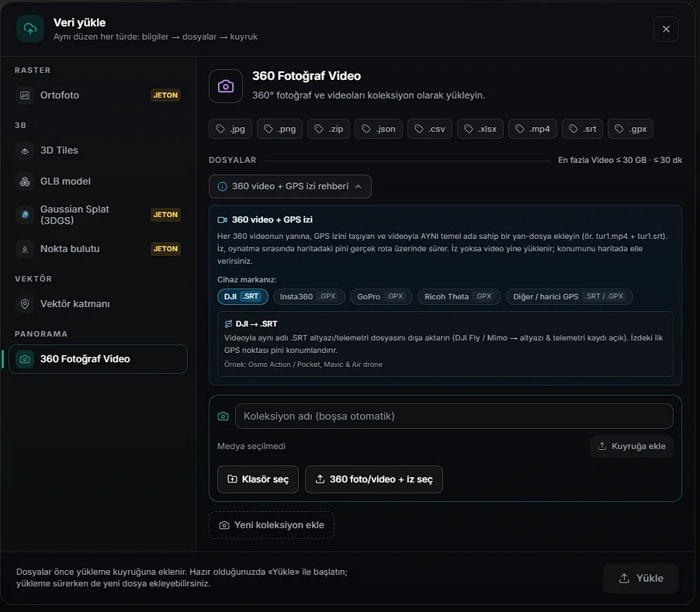The height and width of the screenshot is (612, 700).
Task: Click the JETON badge next to Ortofoto
Action: 165,95
